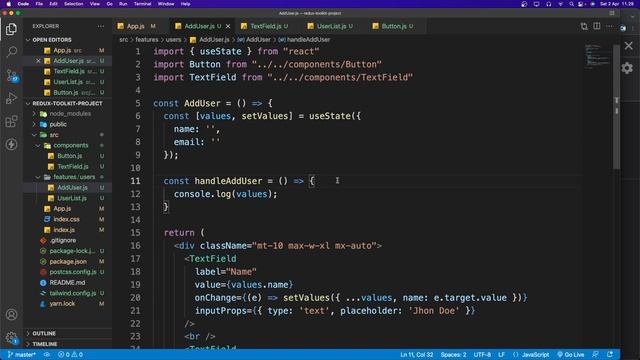
Task: Click the open changes icon in editor toolbar
Action: point(584,26)
